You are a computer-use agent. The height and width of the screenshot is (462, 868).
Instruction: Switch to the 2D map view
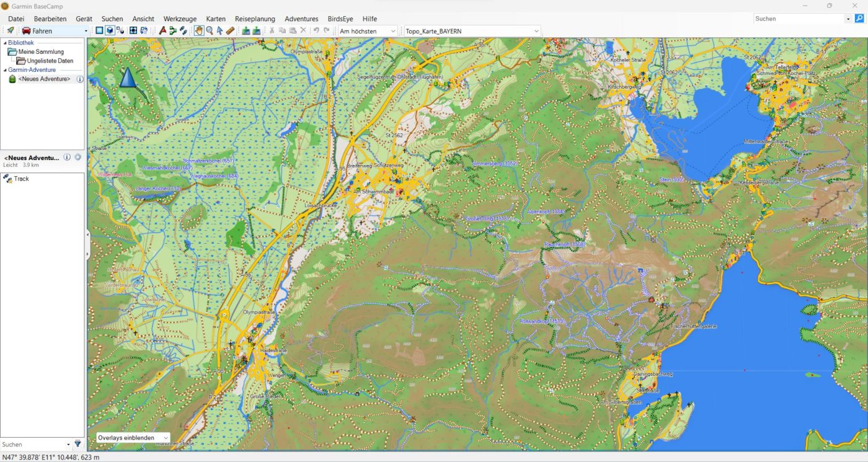tap(99, 30)
